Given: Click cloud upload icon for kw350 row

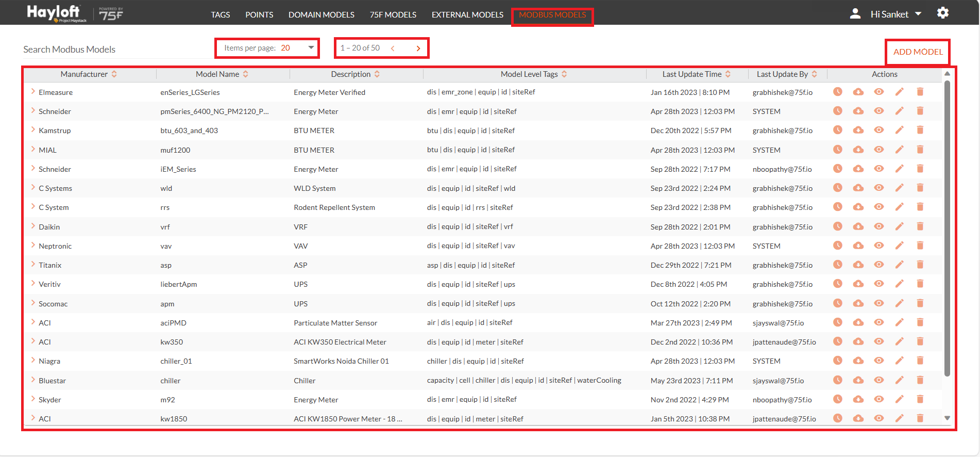Looking at the screenshot, I should click(x=858, y=341).
